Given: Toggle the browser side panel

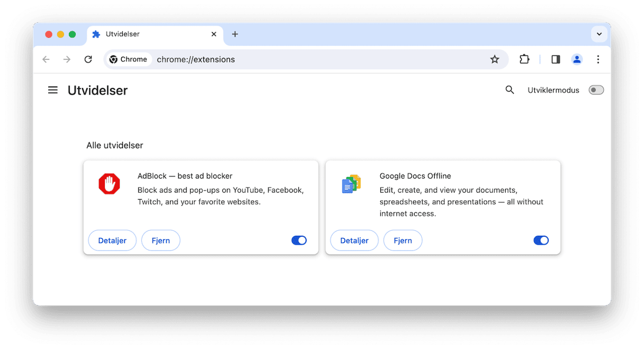Looking at the screenshot, I should point(556,59).
